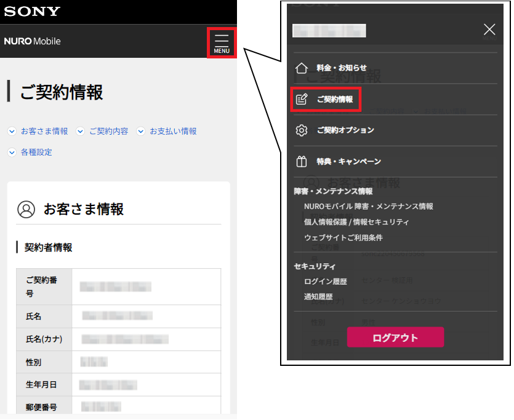The height and width of the screenshot is (420, 514).
Task: Click the blurred 氏名(カナ) value cell
Action: [147, 339]
